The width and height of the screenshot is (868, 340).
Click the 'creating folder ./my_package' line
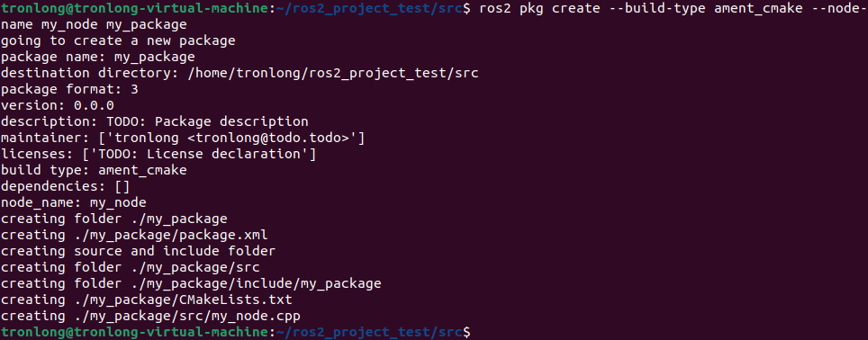click(114, 219)
